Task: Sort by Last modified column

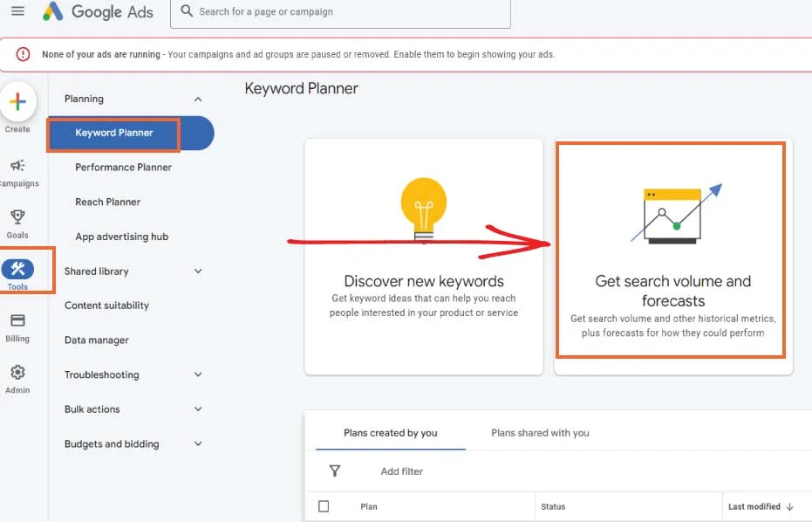Action: click(x=754, y=506)
